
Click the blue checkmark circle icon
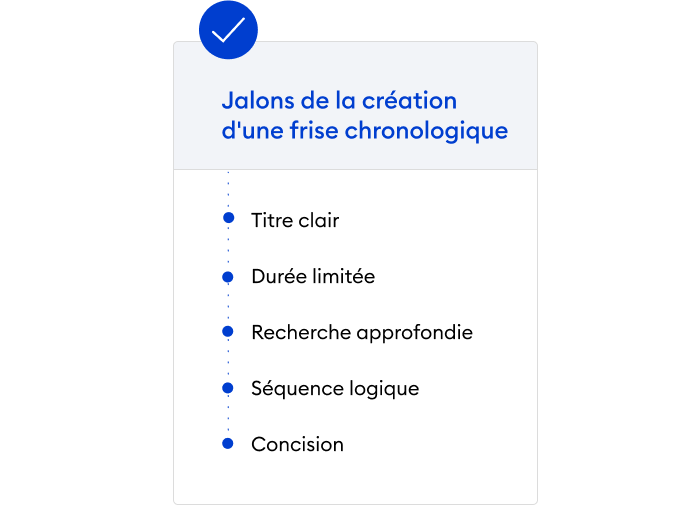point(228,30)
